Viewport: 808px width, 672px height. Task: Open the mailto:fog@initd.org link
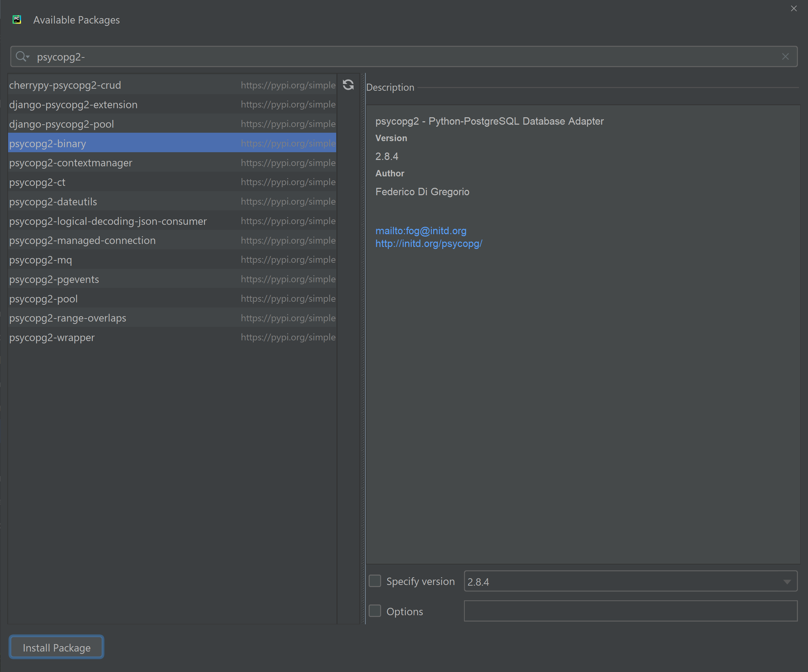(420, 230)
